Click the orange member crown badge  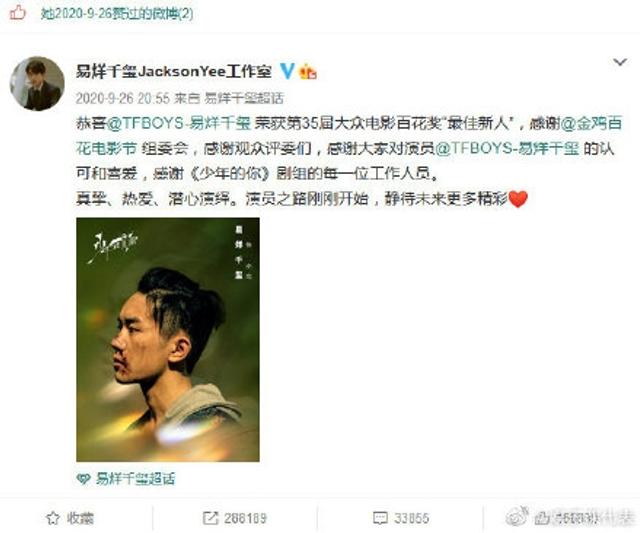[308, 72]
